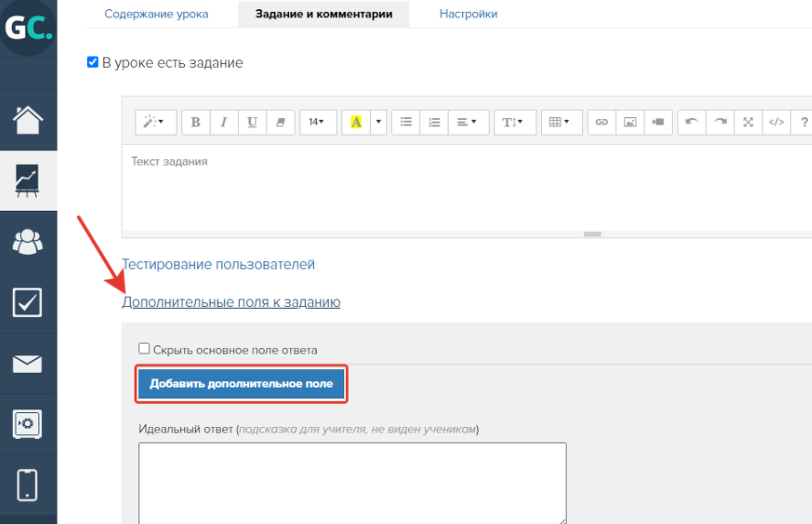Viewport: 812px width, 524px height.
Task: Clear formatting with eraser icon
Action: tap(281, 123)
